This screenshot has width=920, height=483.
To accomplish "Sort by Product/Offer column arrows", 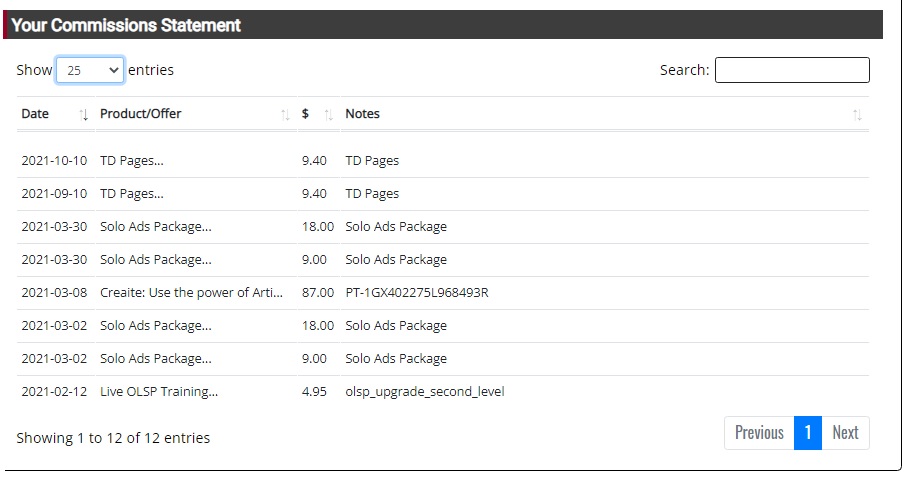I will (x=285, y=114).
